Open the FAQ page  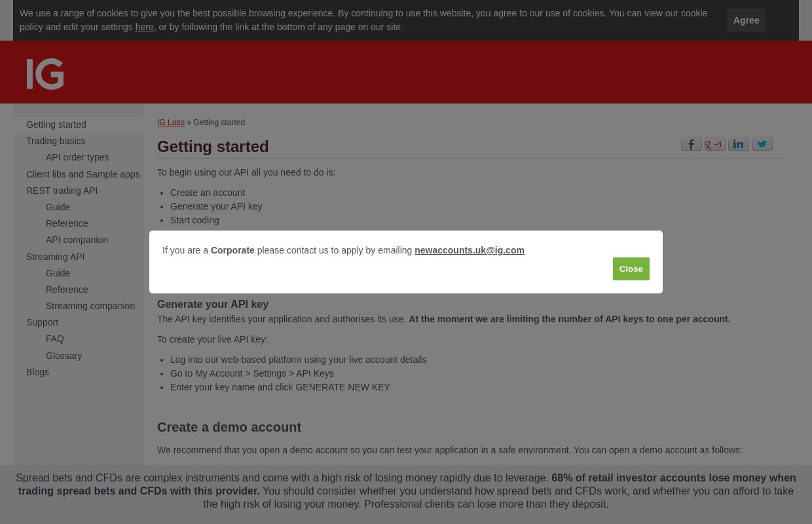(55, 339)
